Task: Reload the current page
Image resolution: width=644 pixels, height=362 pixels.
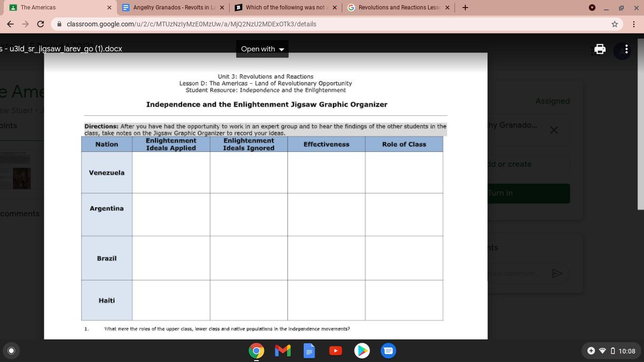Action: (x=41, y=24)
